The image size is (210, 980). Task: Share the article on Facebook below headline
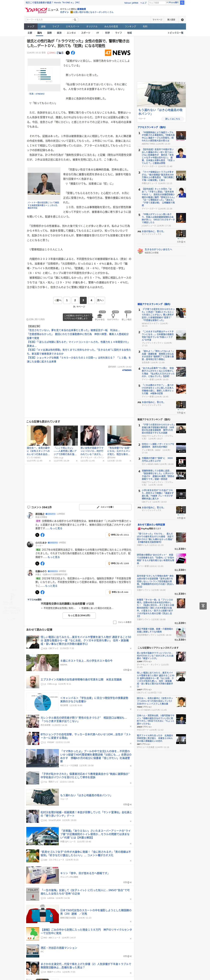tap(73, 53)
